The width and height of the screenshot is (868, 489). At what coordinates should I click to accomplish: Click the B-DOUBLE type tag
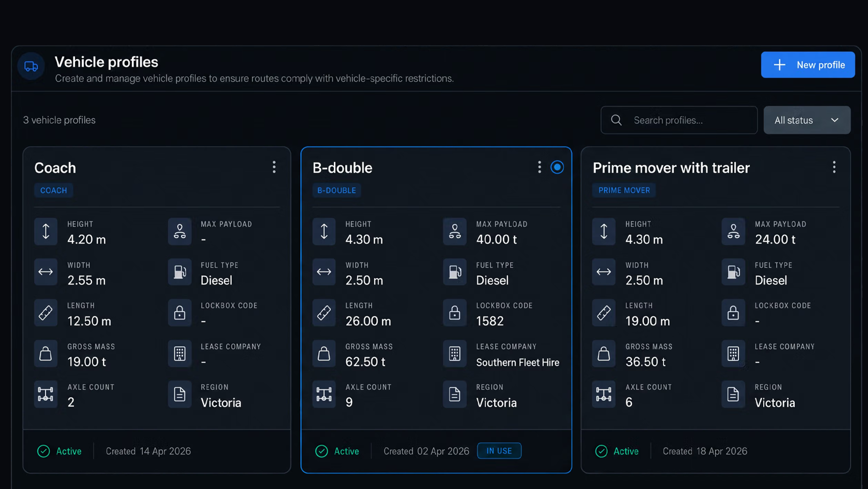click(337, 190)
